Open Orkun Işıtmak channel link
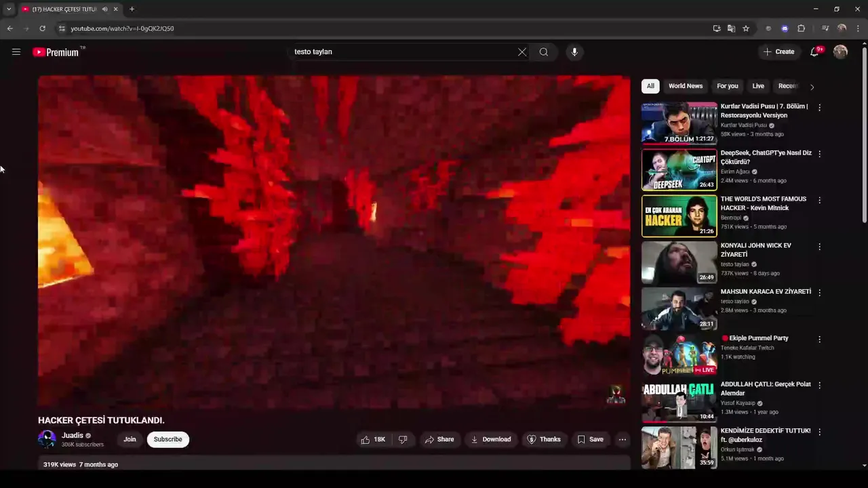Screen dimensions: 868x488 (738, 449)
